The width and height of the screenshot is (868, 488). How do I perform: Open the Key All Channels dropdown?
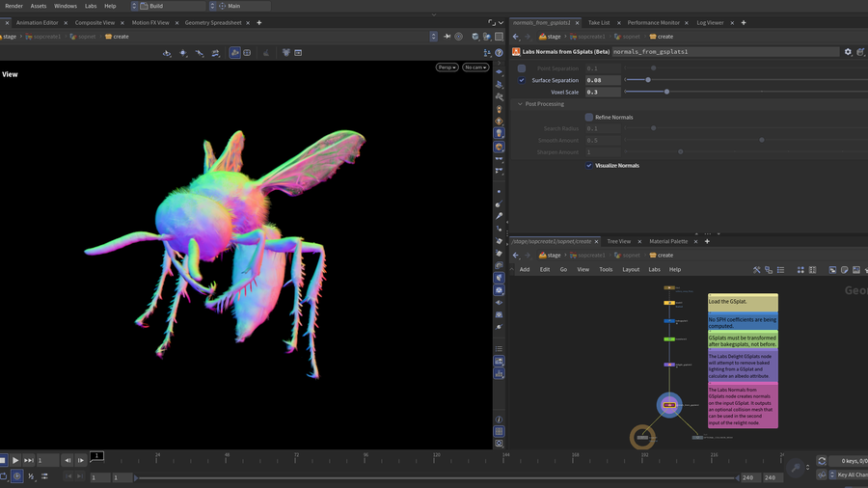pyautogui.click(x=848, y=474)
